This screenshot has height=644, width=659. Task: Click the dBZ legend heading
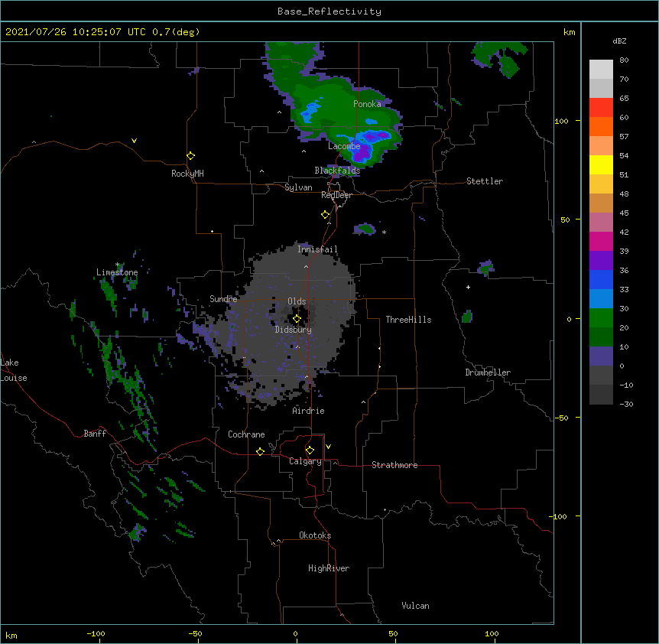coord(619,41)
